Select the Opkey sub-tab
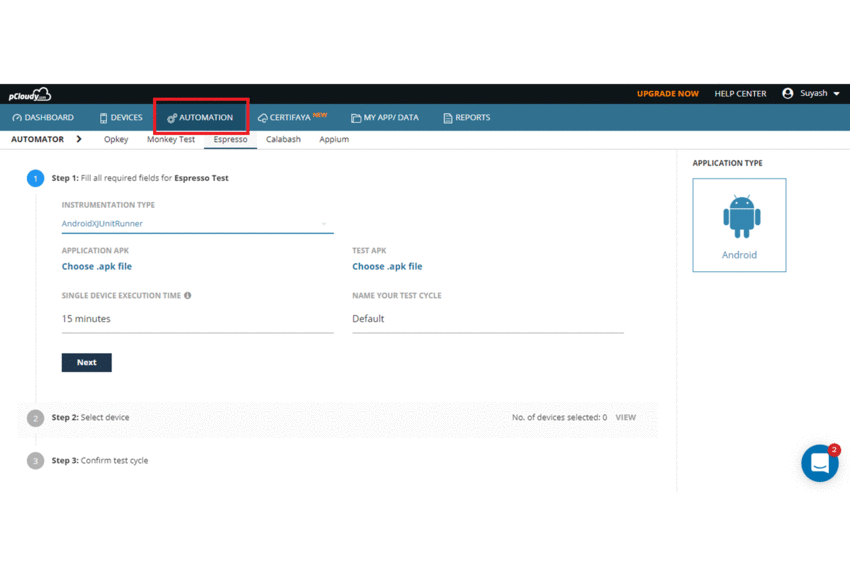 [x=116, y=139]
